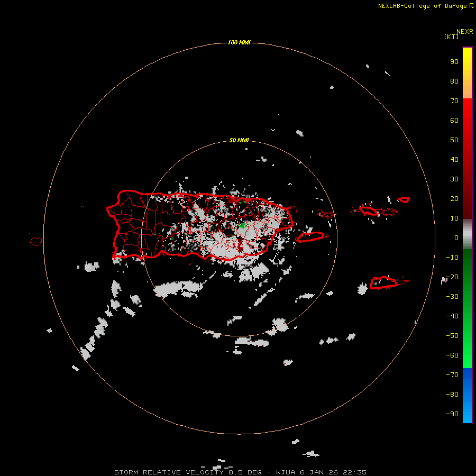Click the 90 value on the velocity scale
This screenshot has height=476, width=476.
tap(454, 62)
